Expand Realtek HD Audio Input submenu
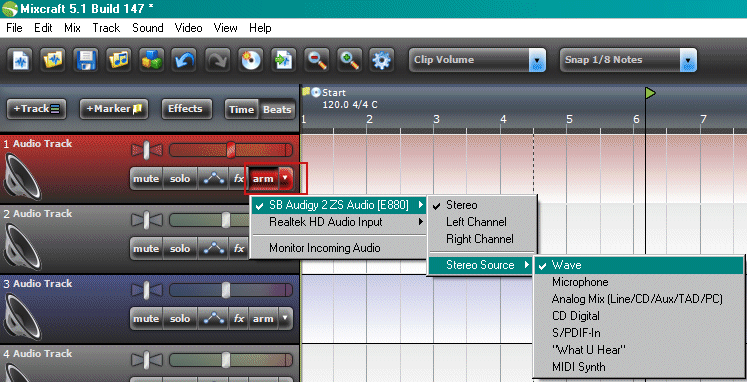 [x=339, y=222]
